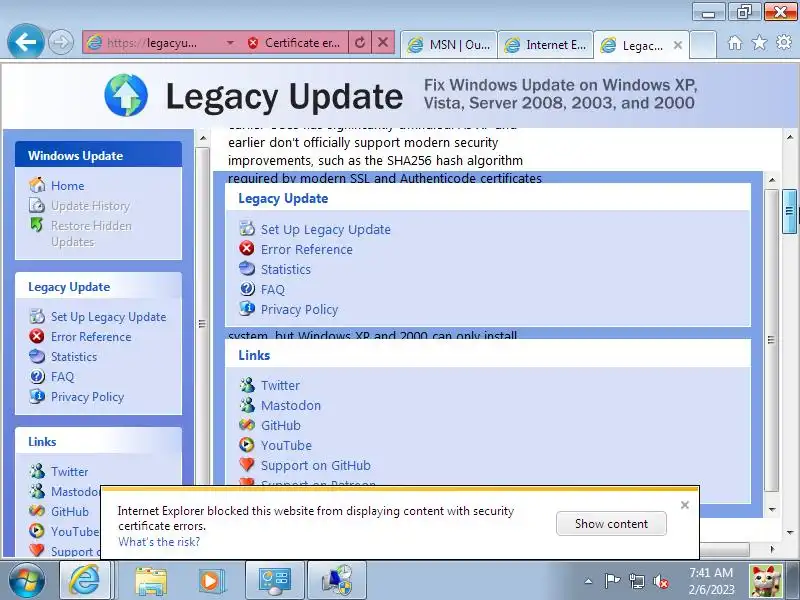Open the Certificate error security report

pos(293,43)
